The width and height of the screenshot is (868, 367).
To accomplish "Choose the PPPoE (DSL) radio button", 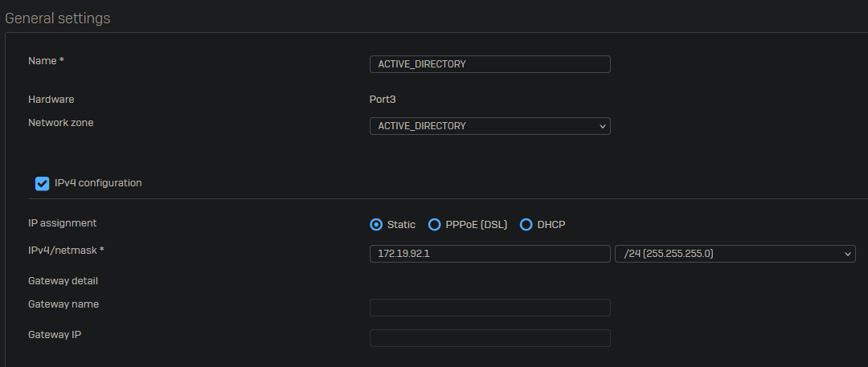I will click(x=434, y=225).
